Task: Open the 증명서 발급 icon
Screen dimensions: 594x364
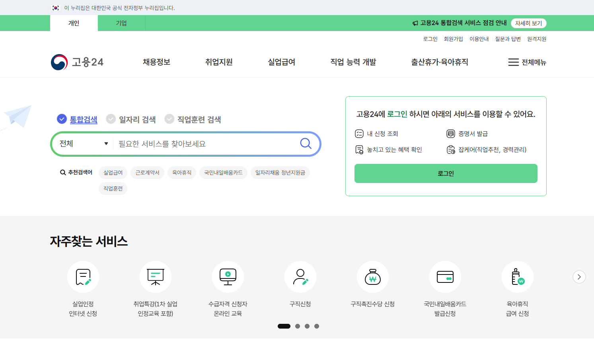Action: (451, 133)
